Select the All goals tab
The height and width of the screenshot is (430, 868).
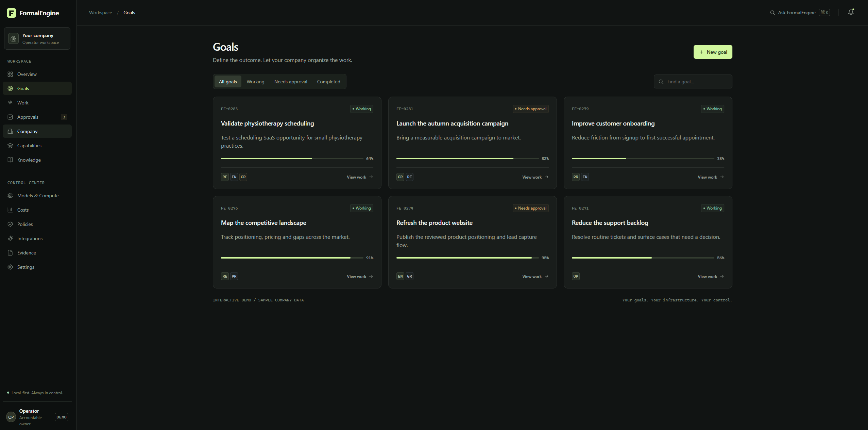(228, 82)
